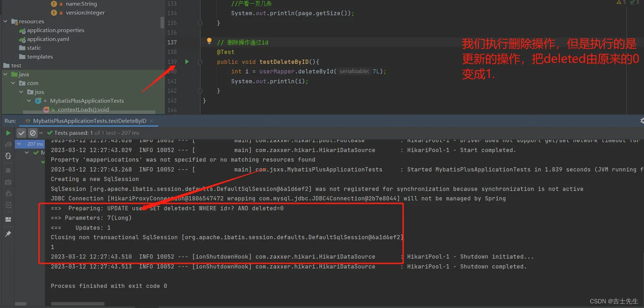
Task: Collapse the 207 ms test results root
Action: click(x=20, y=144)
